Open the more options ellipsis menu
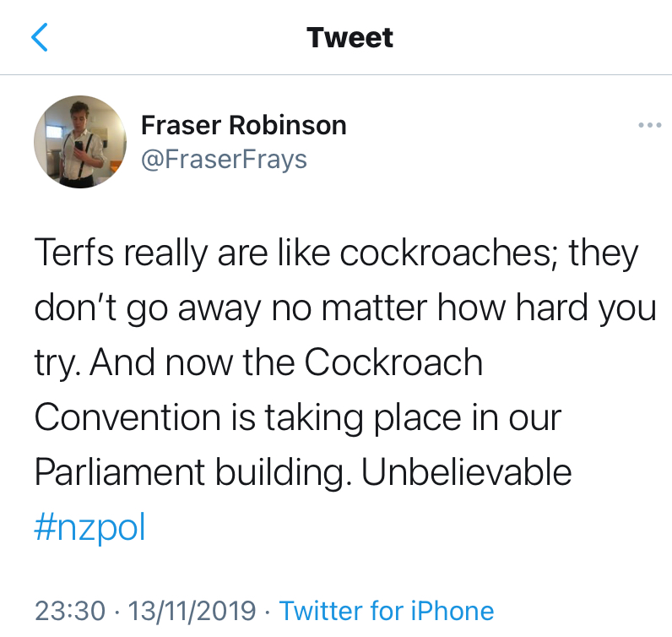 (x=649, y=126)
